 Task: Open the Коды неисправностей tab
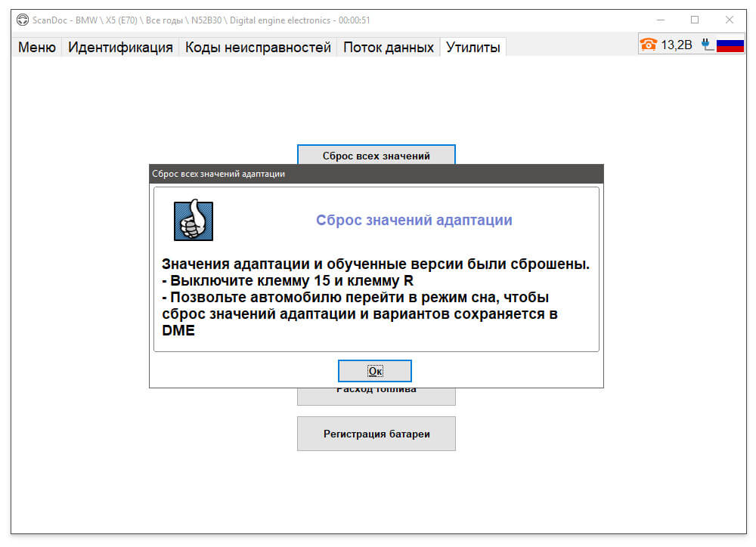[258, 48]
